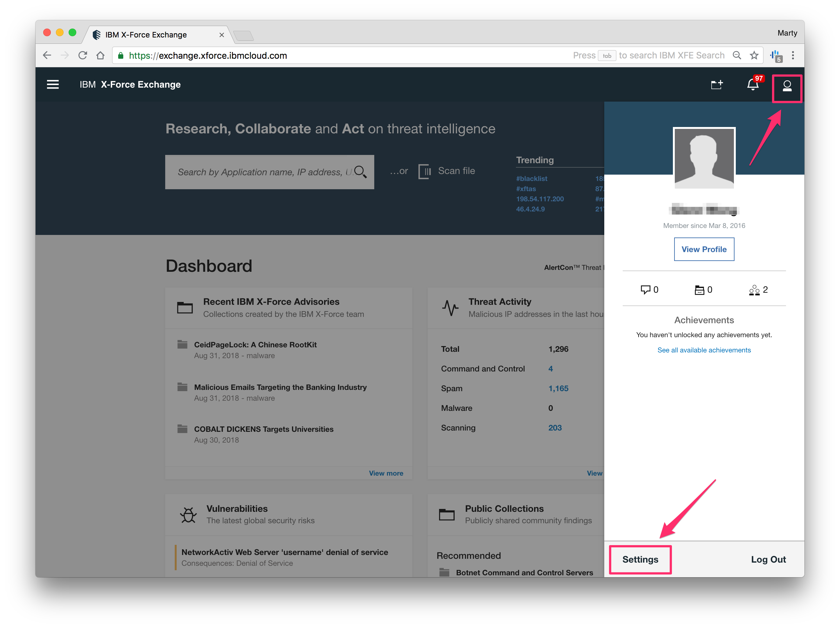
Task: Open notifications bell with 97 badge
Action: pyautogui.click(x=753, y=85)
